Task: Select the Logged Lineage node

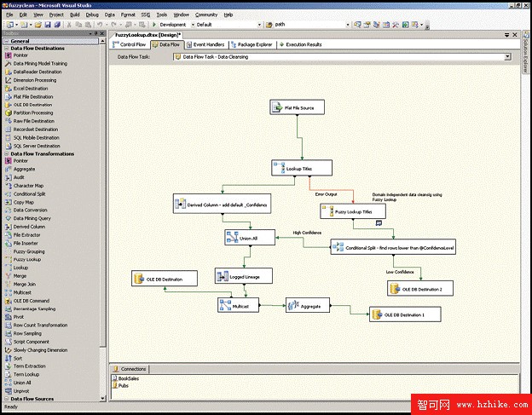Action: click(244, 276)
